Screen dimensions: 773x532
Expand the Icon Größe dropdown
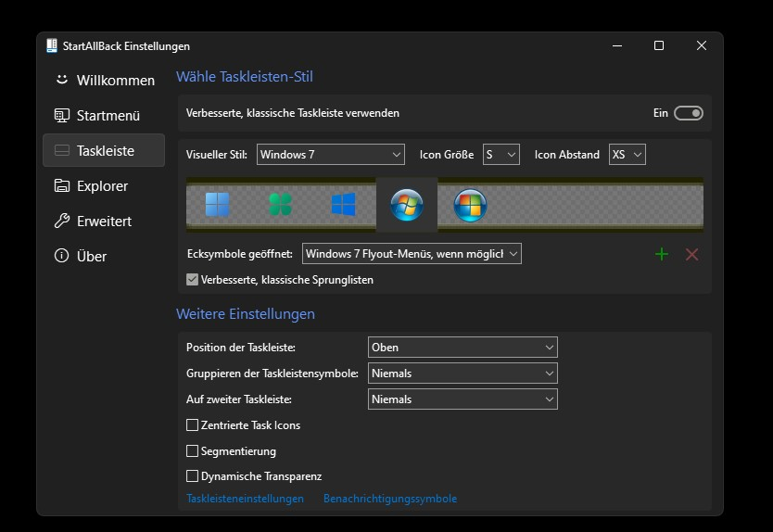(x=501, y=155)
